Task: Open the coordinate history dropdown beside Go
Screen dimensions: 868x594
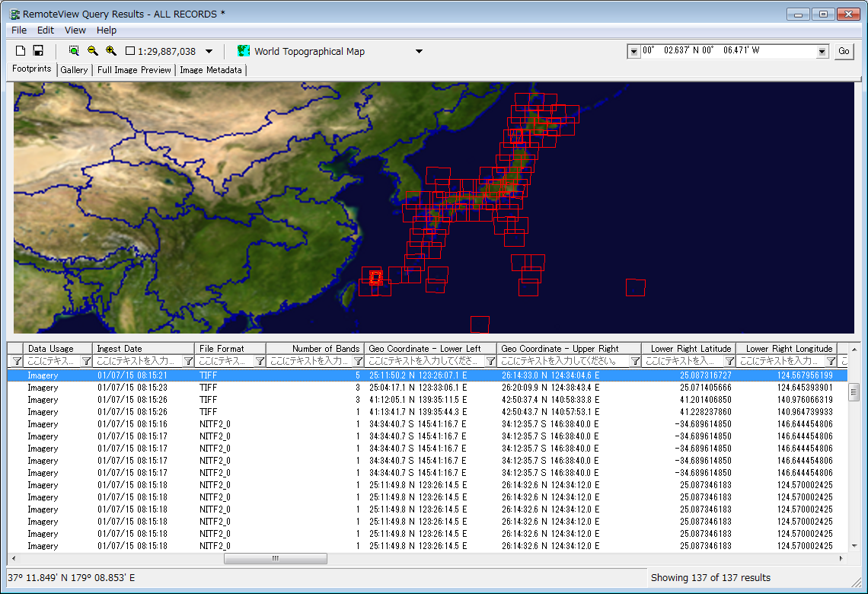Action: pyautogui.click(x=822, y=52)
